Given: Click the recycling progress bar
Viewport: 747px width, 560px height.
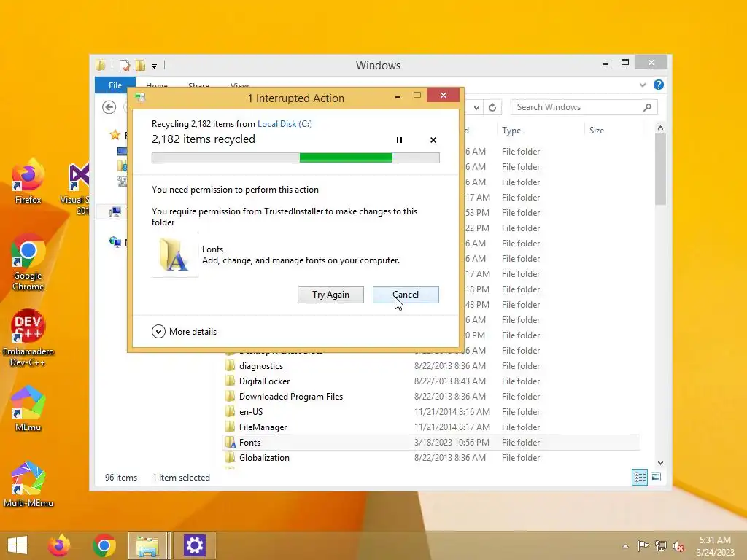Looking at the screenshot, I should click(295, 157).
